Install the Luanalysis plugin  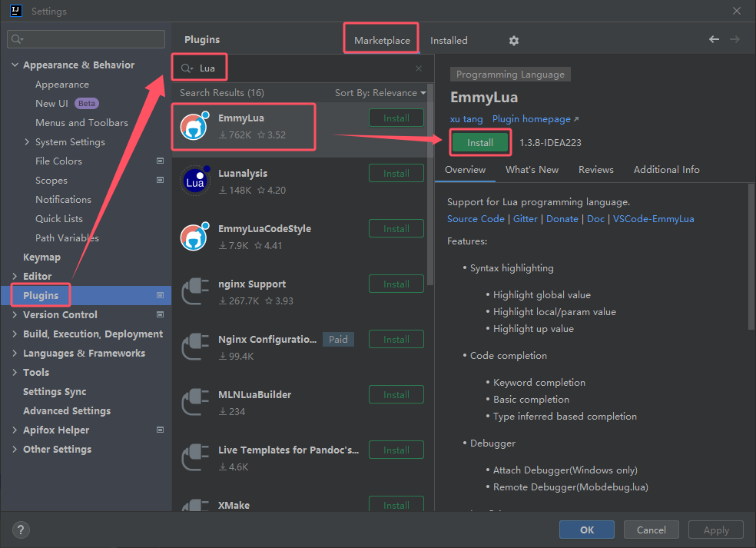click(396, 174)
